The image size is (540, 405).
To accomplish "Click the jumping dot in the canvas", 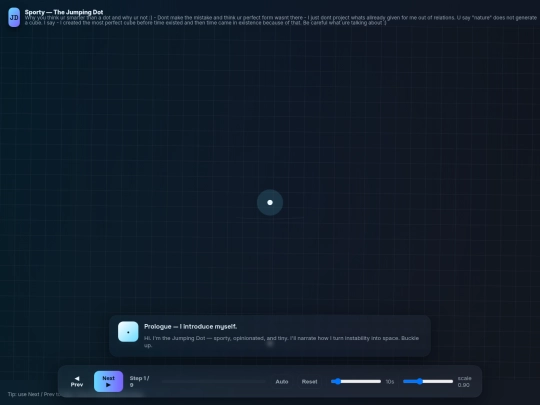I will (x=270, y=202).
